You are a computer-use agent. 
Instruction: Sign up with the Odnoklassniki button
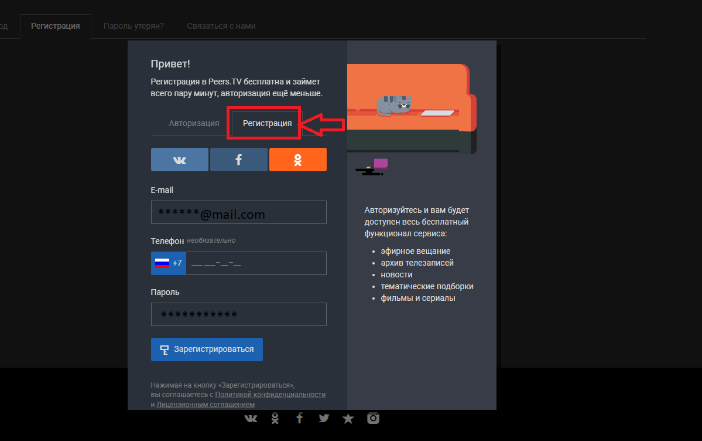pyautogui.click(x=298, y=159)
